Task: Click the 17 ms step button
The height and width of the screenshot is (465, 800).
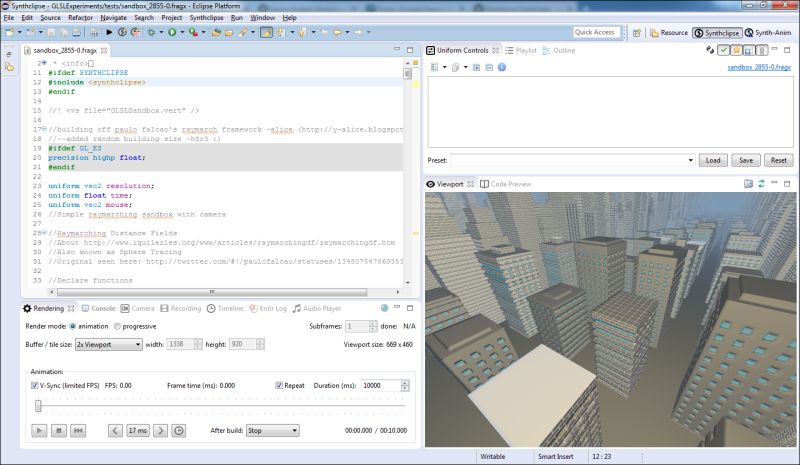Action: pos(138,431)
